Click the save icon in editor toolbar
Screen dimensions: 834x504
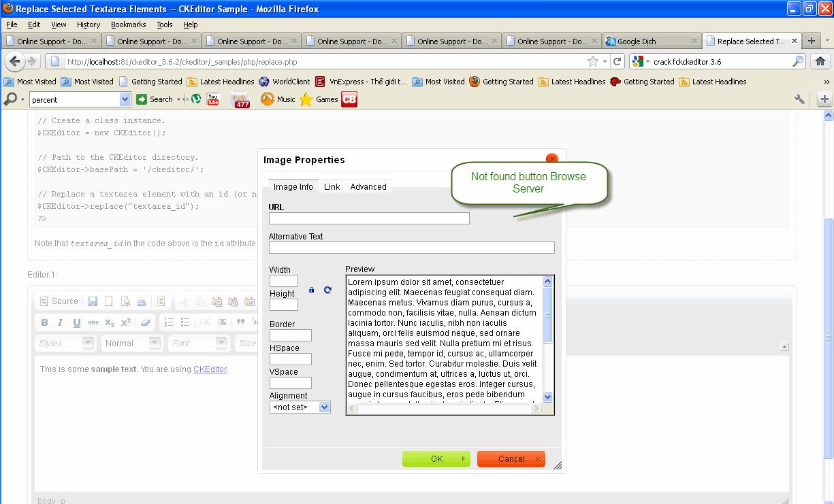click(92, 301)
